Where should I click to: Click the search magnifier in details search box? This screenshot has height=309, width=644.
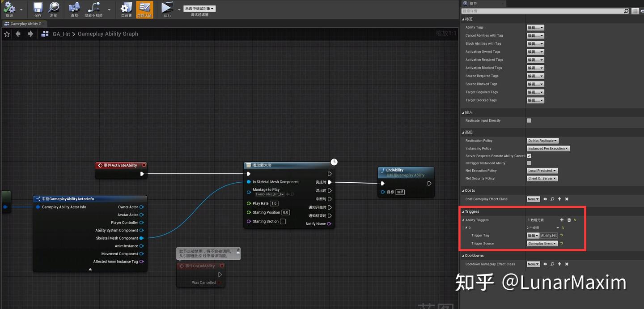(626, 11)
